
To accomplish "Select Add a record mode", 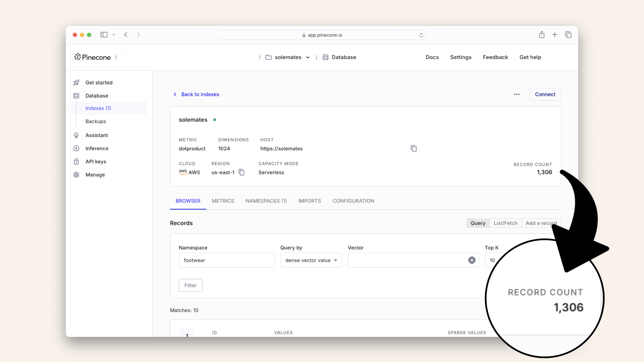I will pos(541,223).
